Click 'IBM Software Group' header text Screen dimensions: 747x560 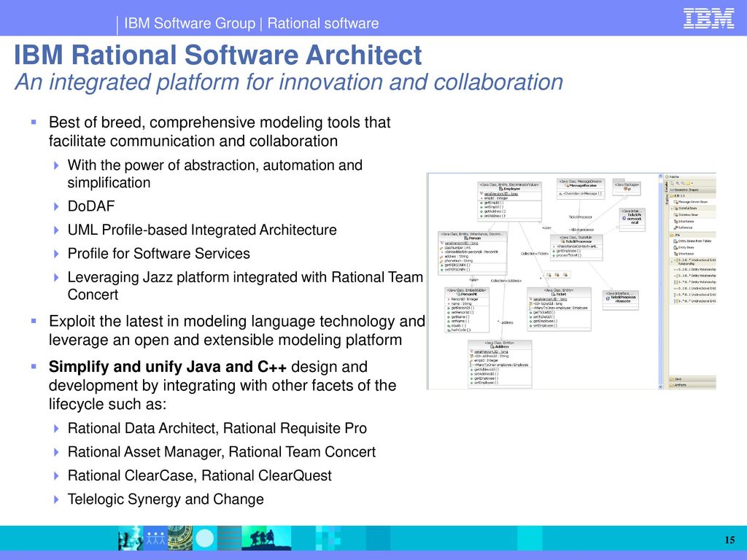(x=190, y=23)
